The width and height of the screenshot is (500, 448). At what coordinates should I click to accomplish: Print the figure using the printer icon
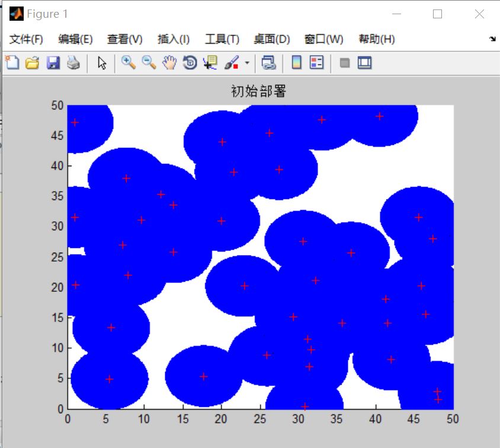tap(73, 63)
